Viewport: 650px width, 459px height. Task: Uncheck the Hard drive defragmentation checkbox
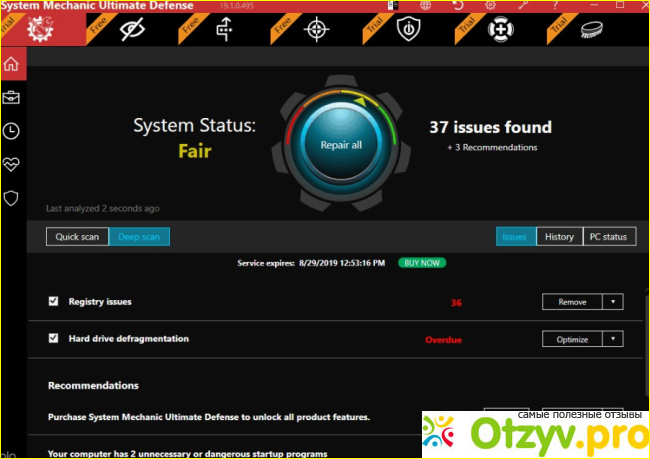(54, 339)
